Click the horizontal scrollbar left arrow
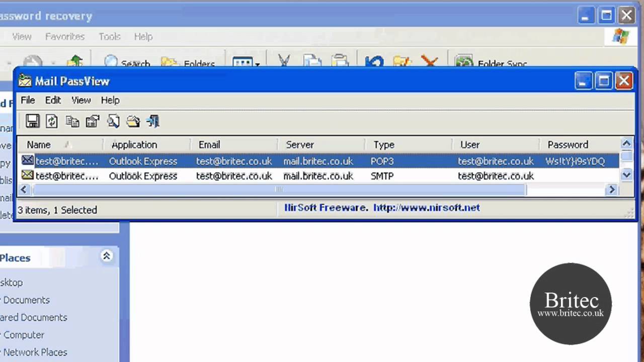This screenshot has height=362, width=644. click(x=24, y=190)
